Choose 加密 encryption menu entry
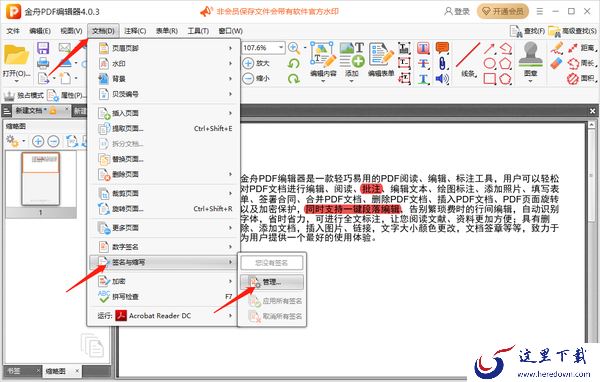The width and height of the screenshot is (600, 382). [x=165, y=281]
